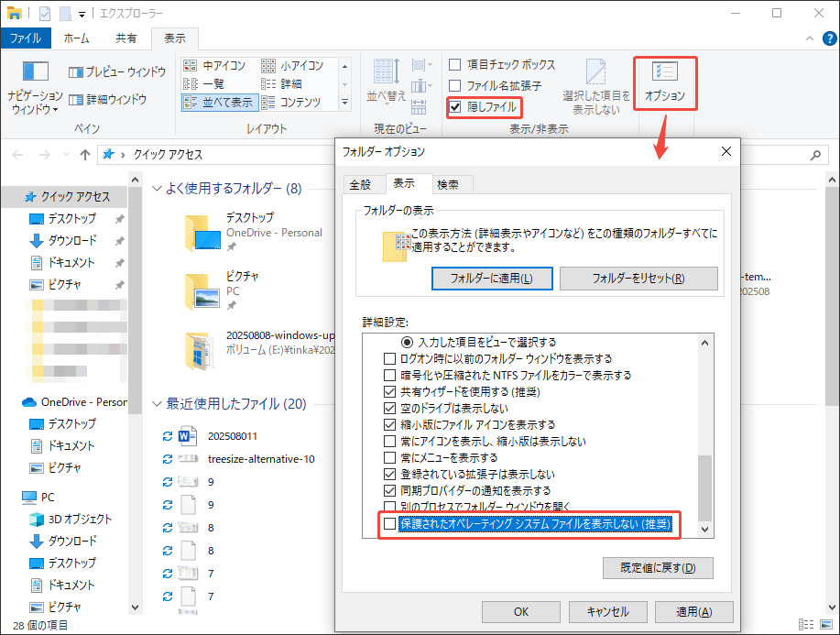Viewport: 840px width, 635px height.
Task: Uncheck 空のドライブは表示しない
Action: pos(390,409)
